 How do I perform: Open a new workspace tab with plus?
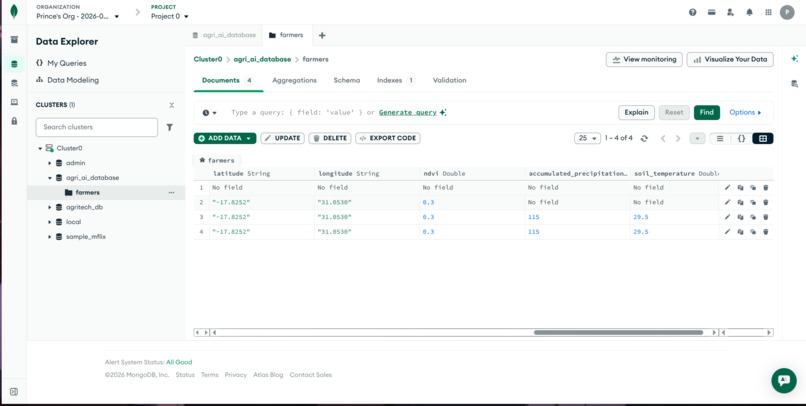(x=322, y=35)
